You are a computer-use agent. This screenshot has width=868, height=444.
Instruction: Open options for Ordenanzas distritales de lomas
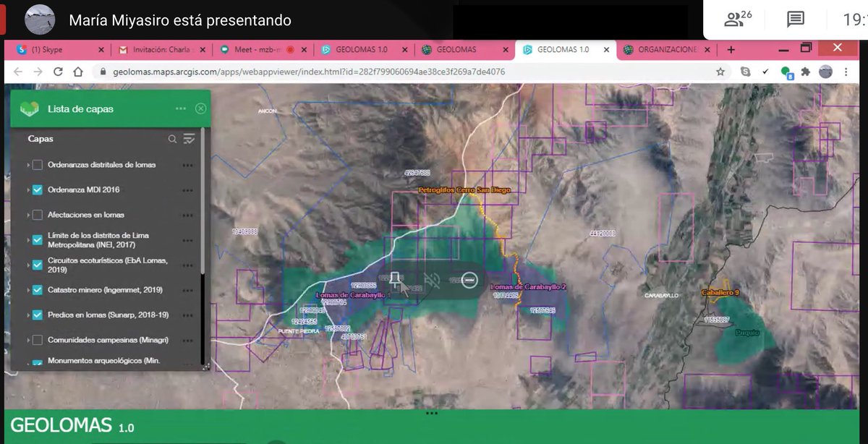coord(188,165)
